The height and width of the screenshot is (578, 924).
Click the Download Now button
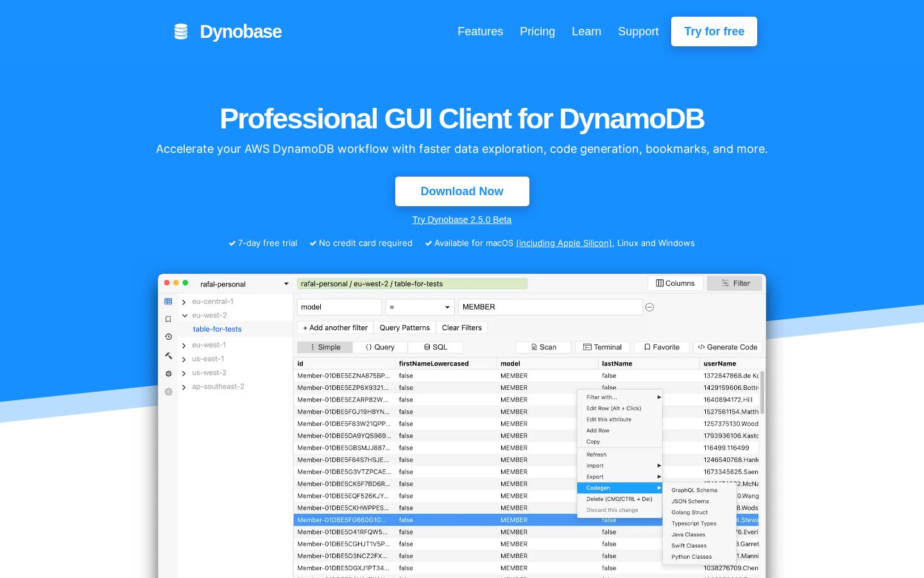[462, 191]
